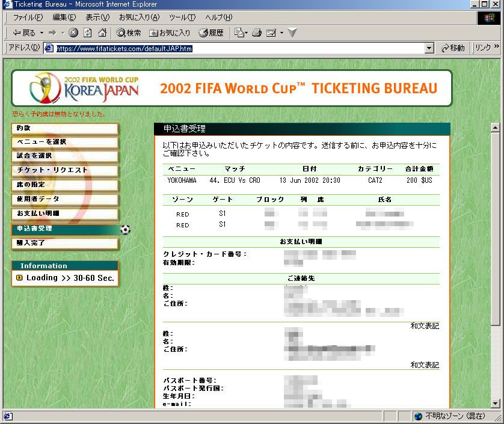The height and width of the screenshot is (424, 504).
Task: Click the red 恐らく予約席は無効となりました message
Action: tap(59, 114)
